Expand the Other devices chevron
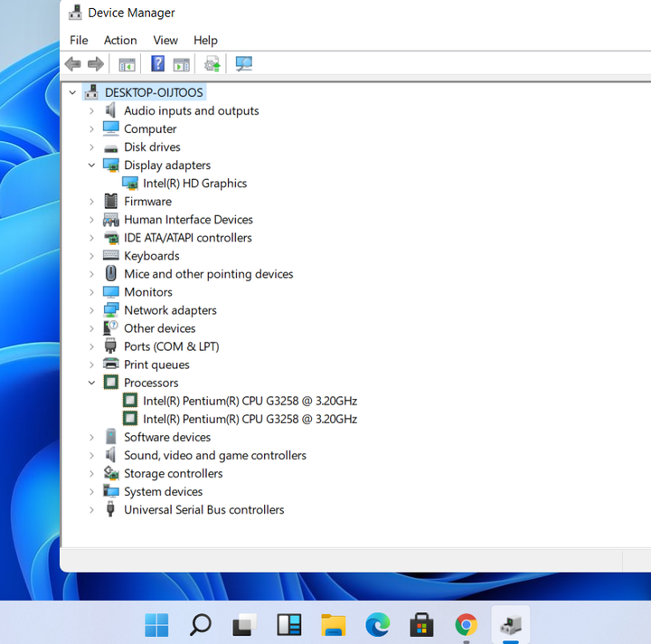The height and width of the screenshot is (644, 651). click(x=91, y=328)
